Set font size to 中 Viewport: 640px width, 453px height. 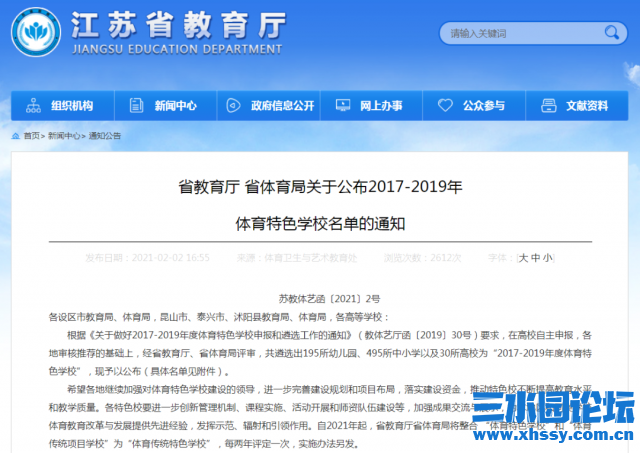tap(536, 258)
